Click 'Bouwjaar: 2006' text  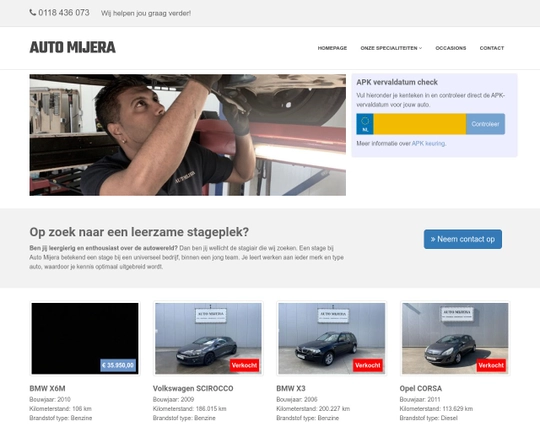click(297, 400)
